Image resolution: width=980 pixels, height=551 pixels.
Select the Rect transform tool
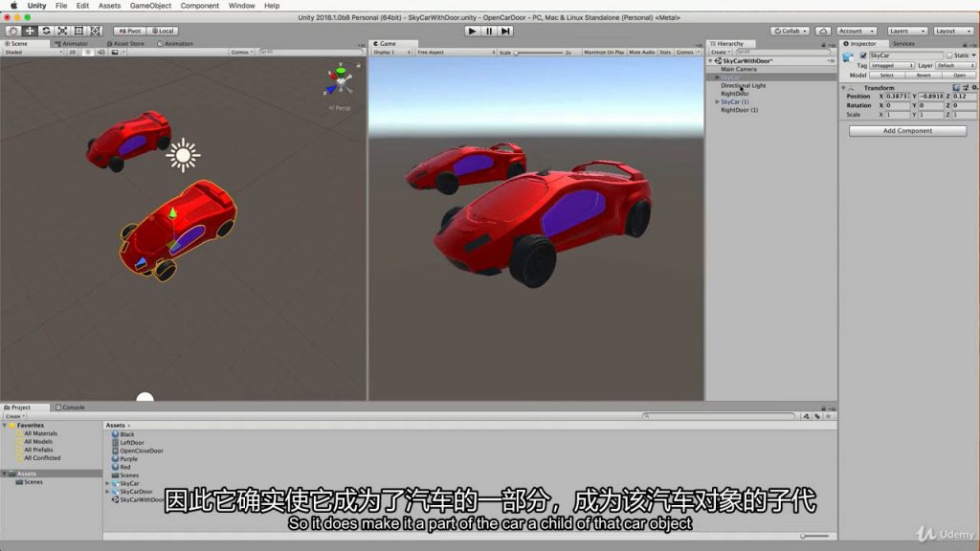coord(78,31)
